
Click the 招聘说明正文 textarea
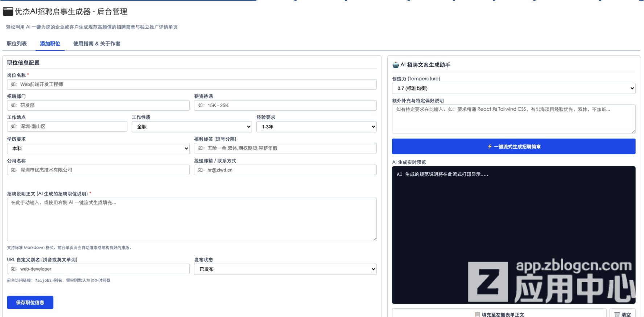click(192, 219)
